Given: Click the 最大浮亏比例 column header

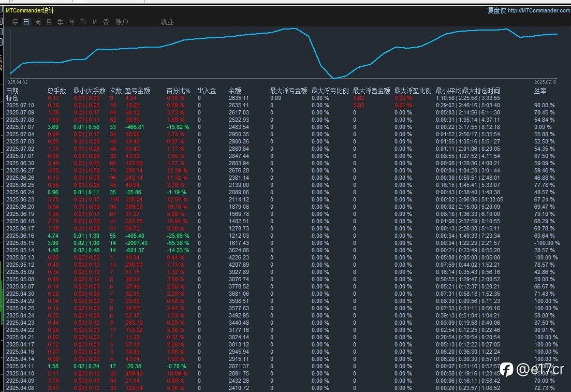Looking at the screenshot, I should 330,91.
